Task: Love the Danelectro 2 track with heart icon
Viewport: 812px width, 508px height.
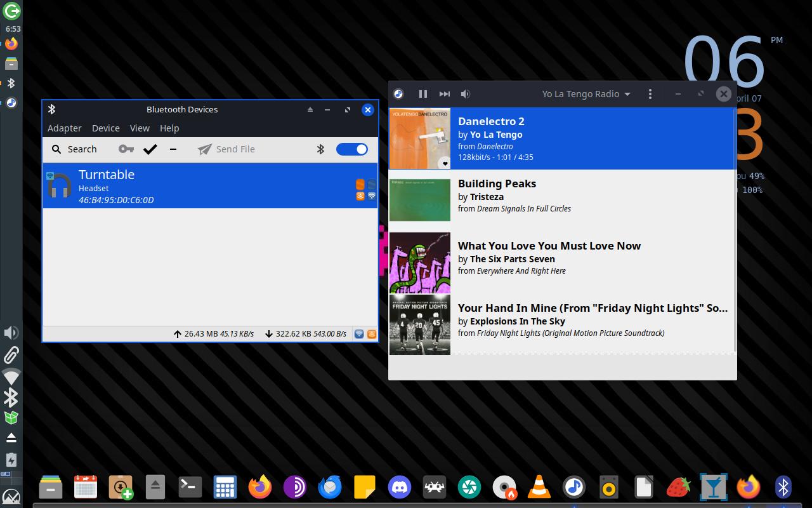Action: point(445,163)
